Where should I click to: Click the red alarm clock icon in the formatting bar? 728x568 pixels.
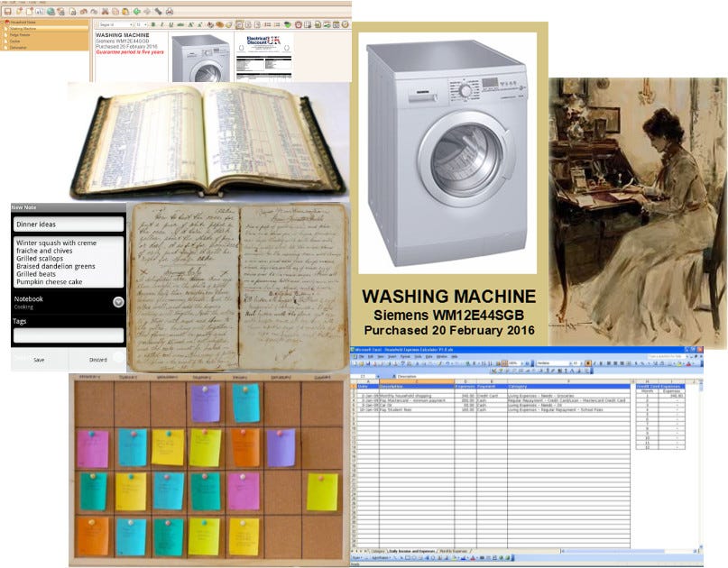[x=298, y=24]
